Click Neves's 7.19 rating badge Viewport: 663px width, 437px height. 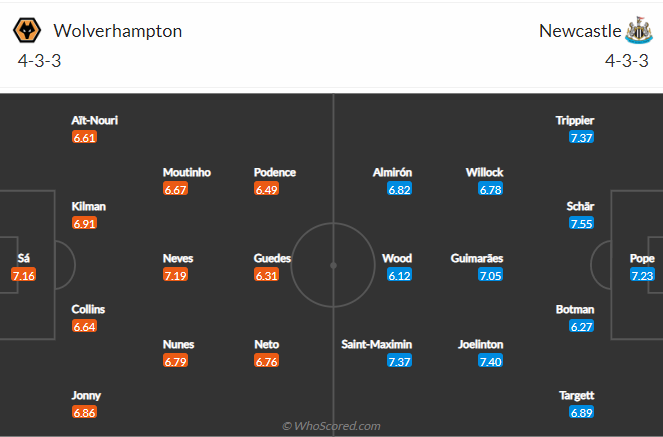(x=175, y=275)
